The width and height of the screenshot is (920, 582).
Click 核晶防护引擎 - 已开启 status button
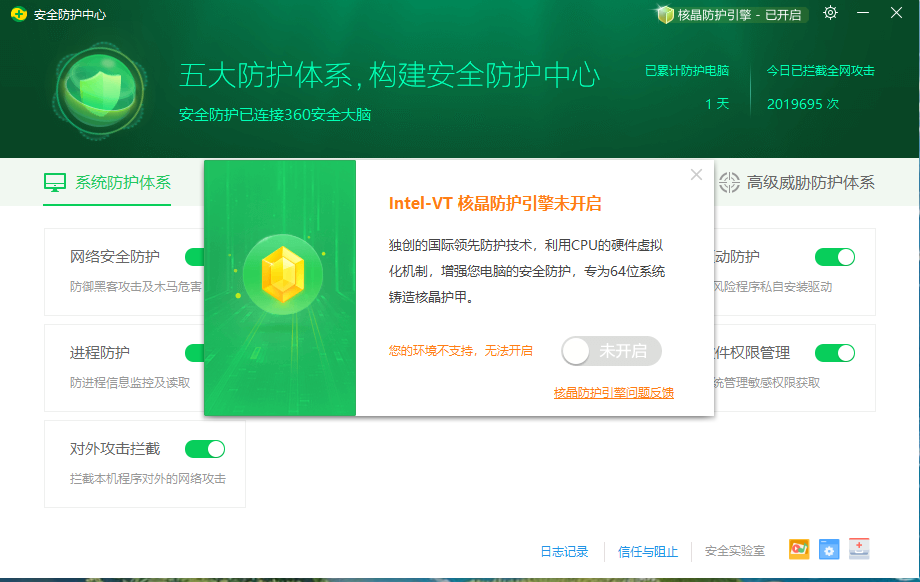731,15
